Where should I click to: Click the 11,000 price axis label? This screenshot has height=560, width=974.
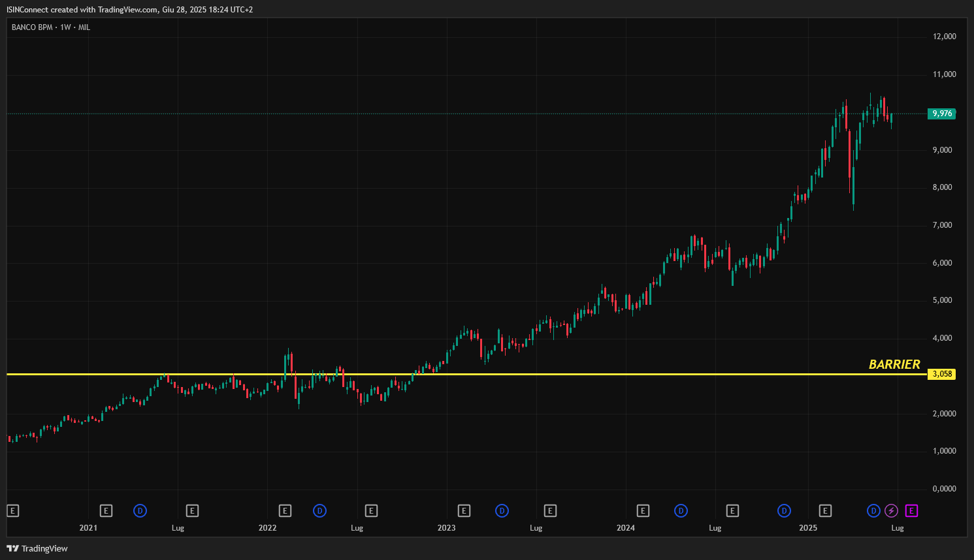(945, 74)
